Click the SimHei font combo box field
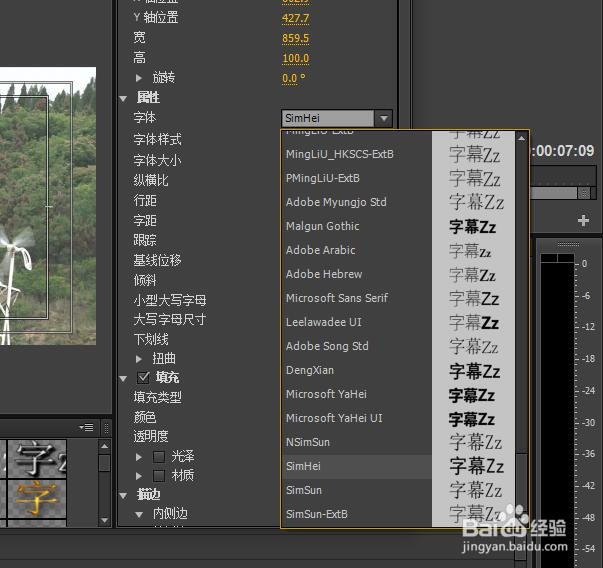603x568 pixels. 328,118
